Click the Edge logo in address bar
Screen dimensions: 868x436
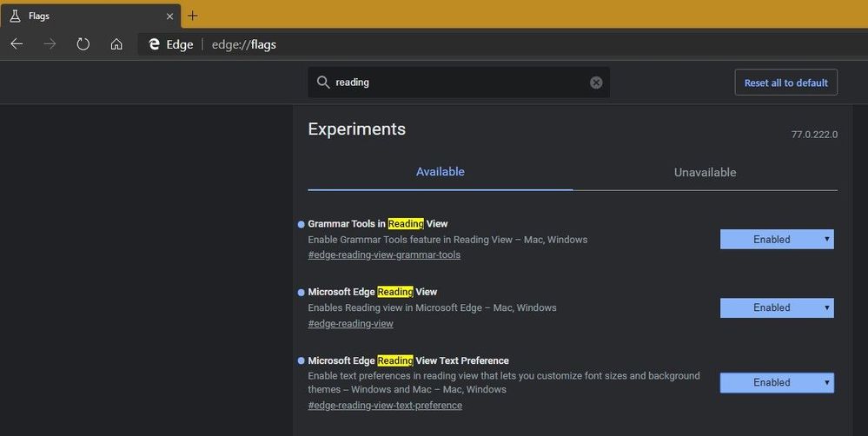pyautogui.click(x=155, y=44)
